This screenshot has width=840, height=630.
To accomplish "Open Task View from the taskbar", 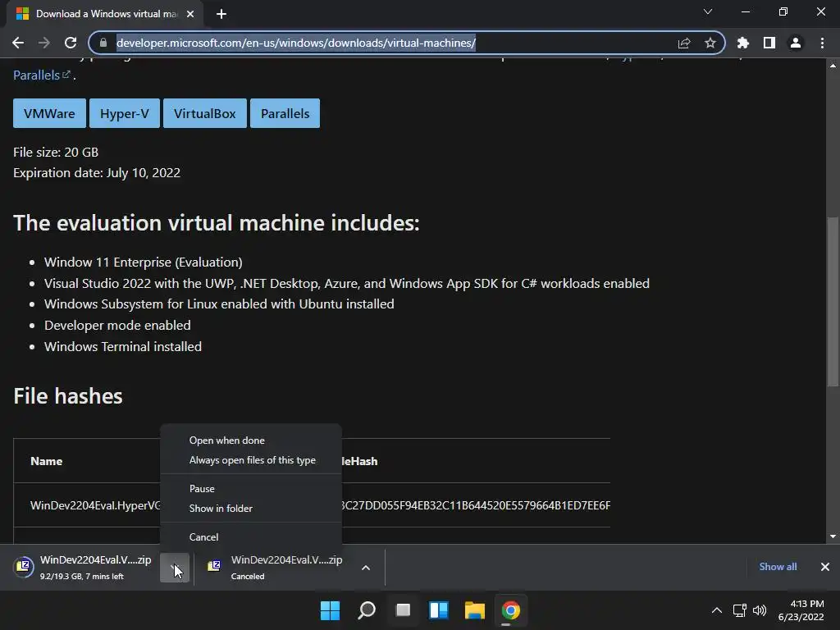I will (403, 610).
